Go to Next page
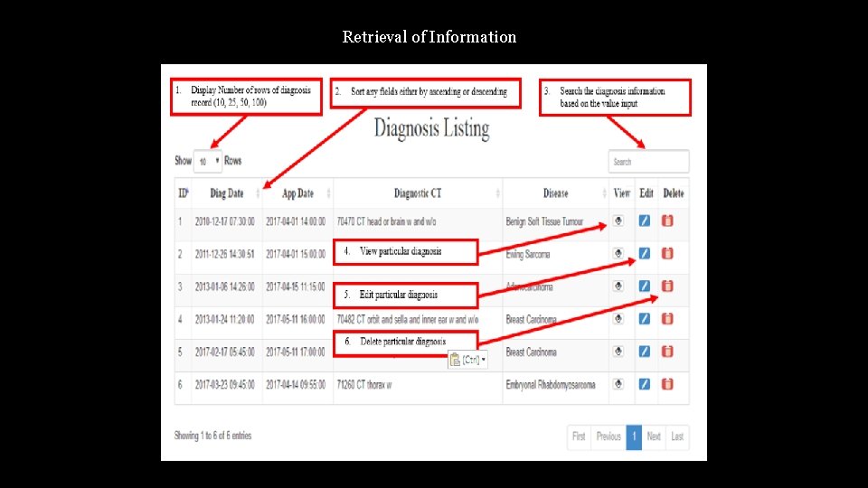 coord(654,436)
